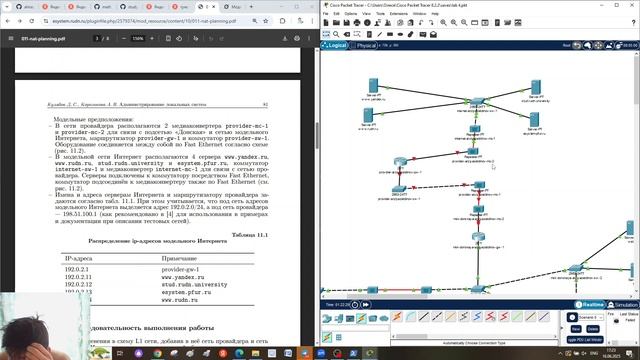The image size is (640, 360).
Task: Click the New scenario button
Action: click(x=576, y=329)
